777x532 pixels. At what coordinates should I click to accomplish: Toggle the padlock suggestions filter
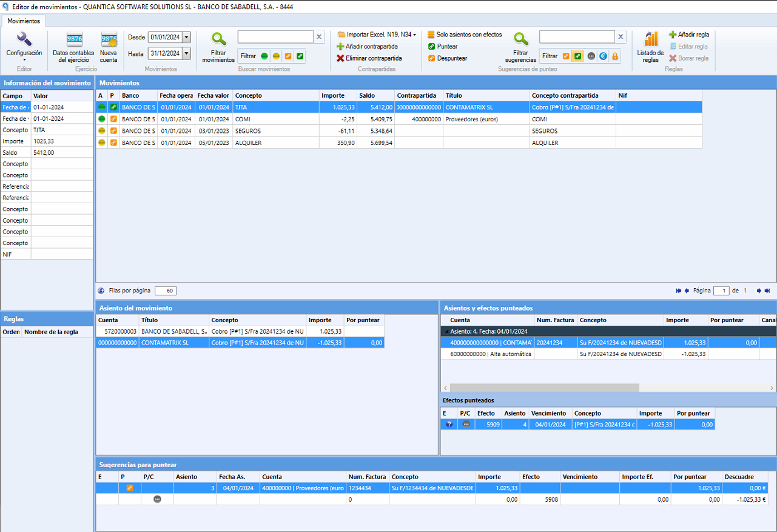pos(615,56)
